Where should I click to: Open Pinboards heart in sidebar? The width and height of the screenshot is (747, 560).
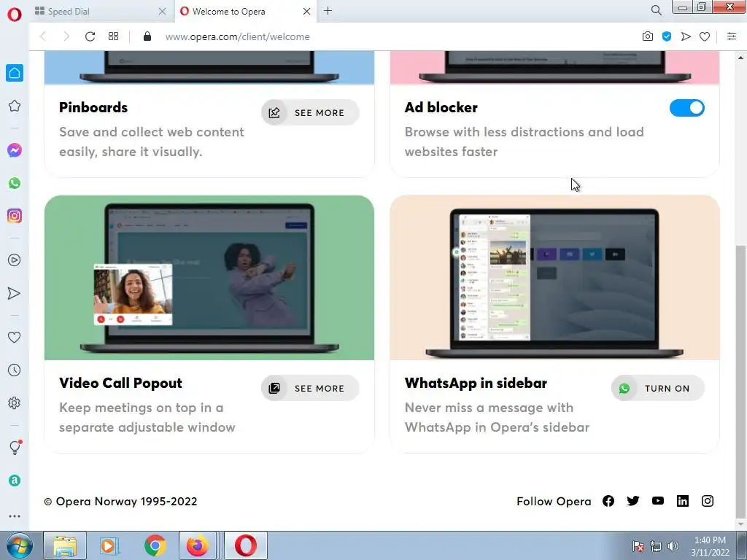click(x=15, y=337)
